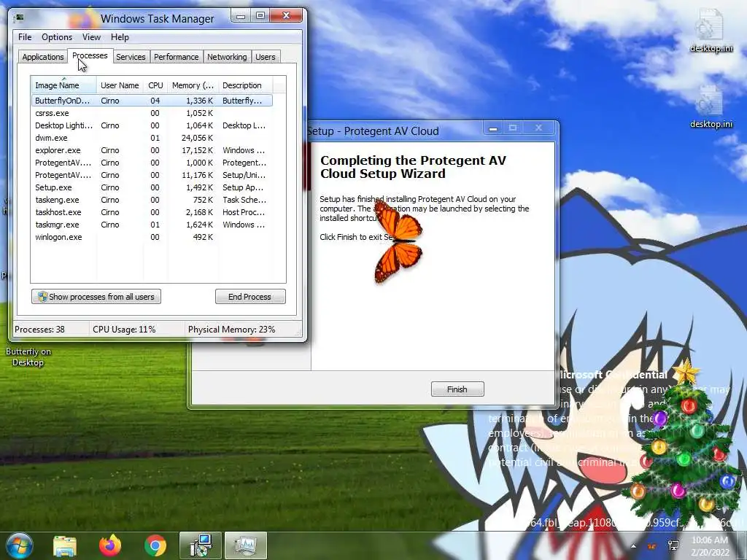The image size is (747, 560).
Task: Sort processes by CPU column
Action: [155, 85]
